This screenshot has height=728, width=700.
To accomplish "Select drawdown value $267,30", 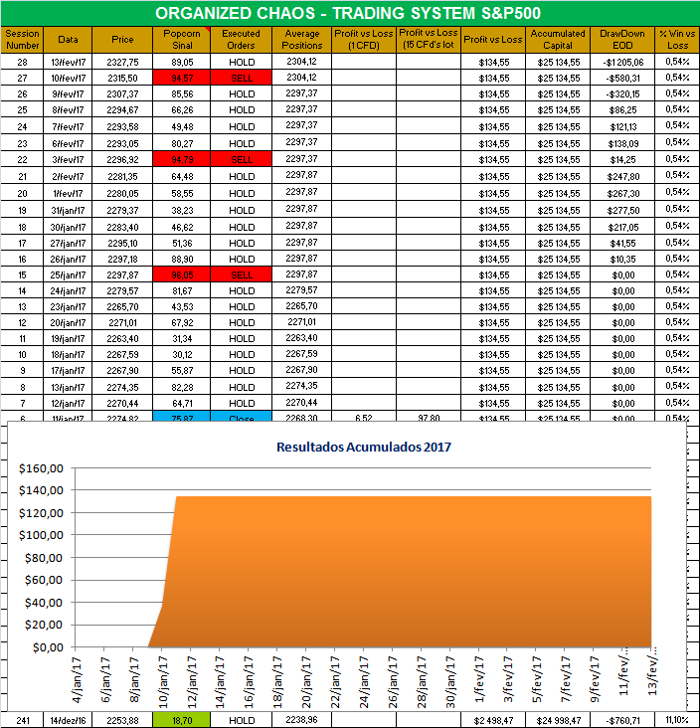I will [622, 193].
